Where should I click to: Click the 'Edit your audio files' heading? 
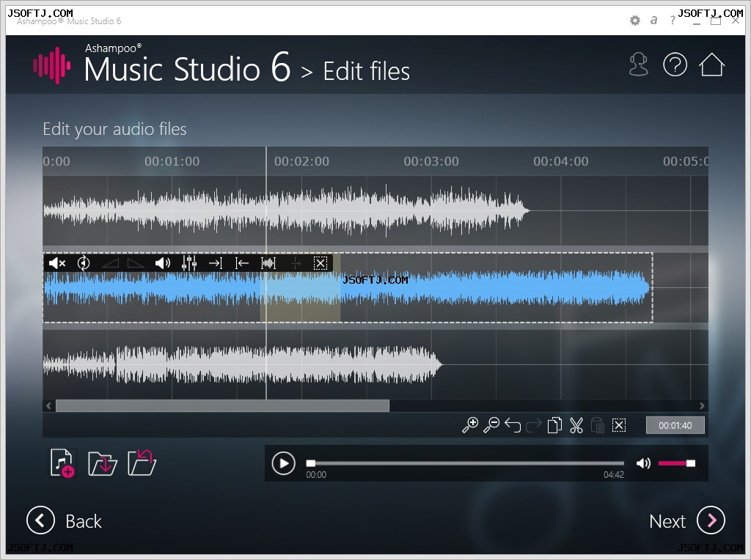[x=114, y=129]
